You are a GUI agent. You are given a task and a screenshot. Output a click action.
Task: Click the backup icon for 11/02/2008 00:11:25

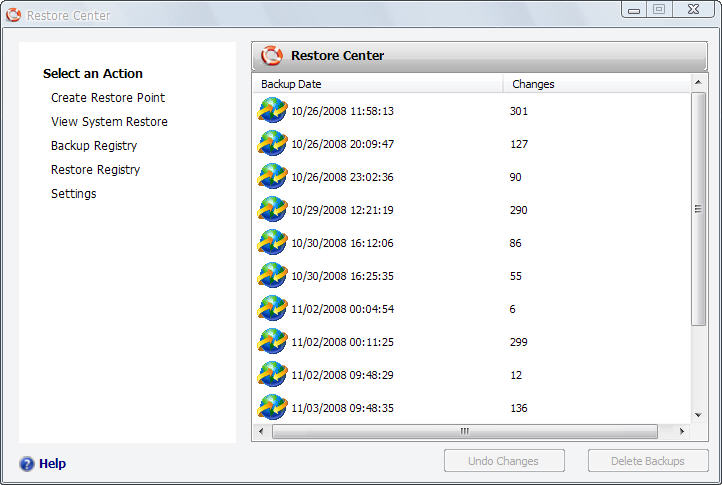tap(272, 341)
